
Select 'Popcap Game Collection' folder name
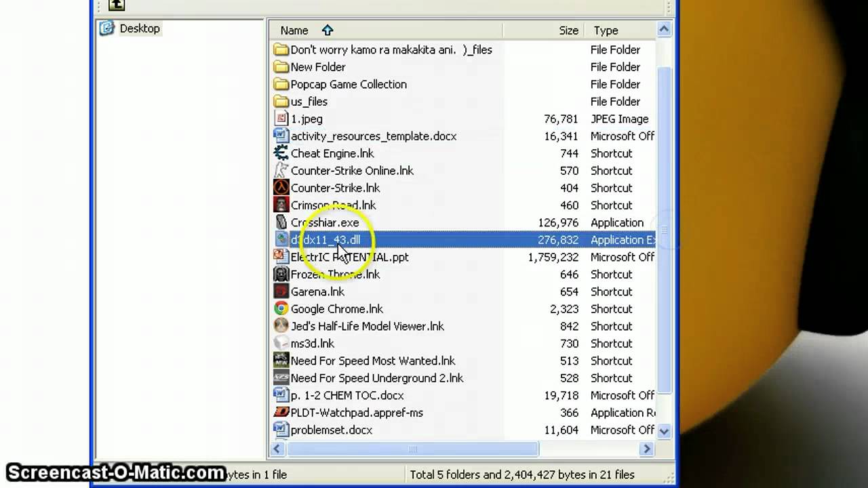tap(349, 84)
